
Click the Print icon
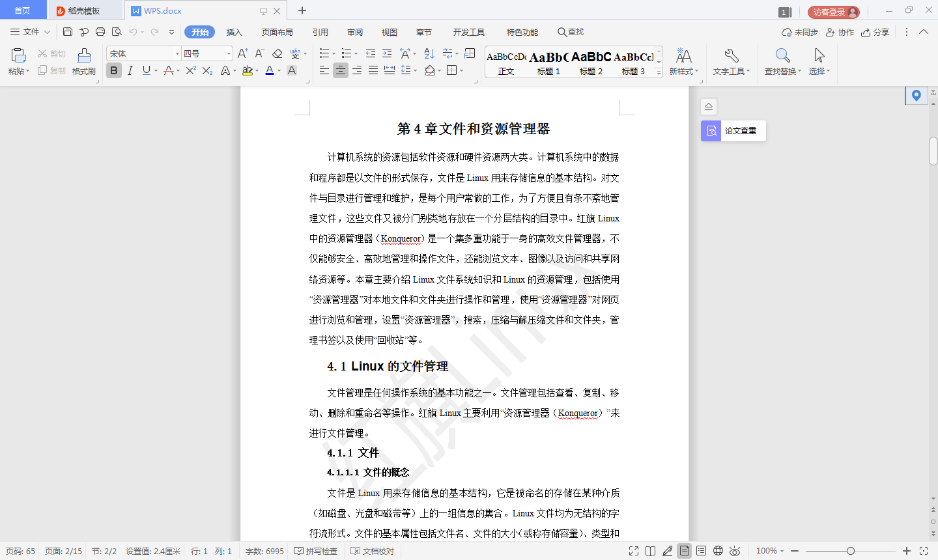[x=100, y=31]
